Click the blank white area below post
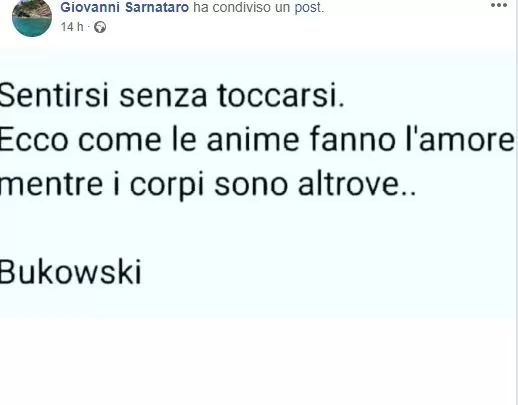This screenshot has height=405, width=518. point(257,362)
